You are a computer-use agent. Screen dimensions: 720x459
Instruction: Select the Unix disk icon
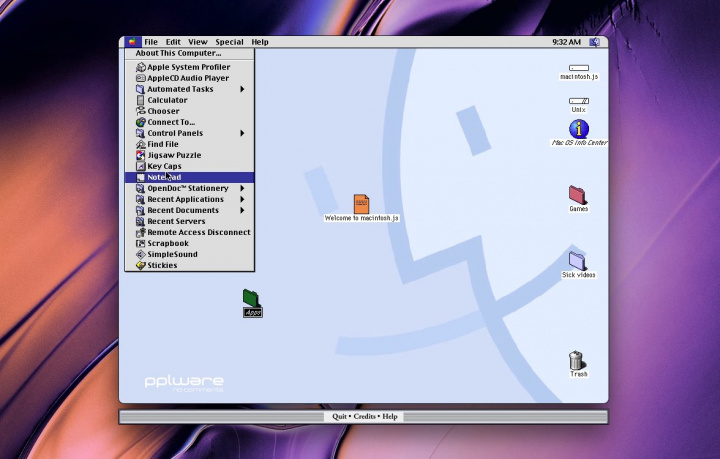coord(578,101)
